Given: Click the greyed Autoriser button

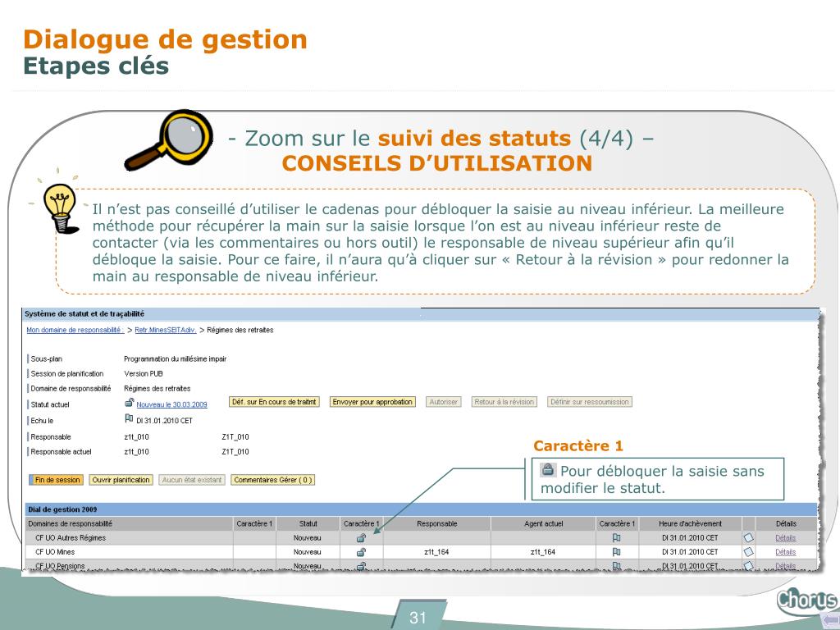Looking at the screenshot, I should [x=444, y=402].
